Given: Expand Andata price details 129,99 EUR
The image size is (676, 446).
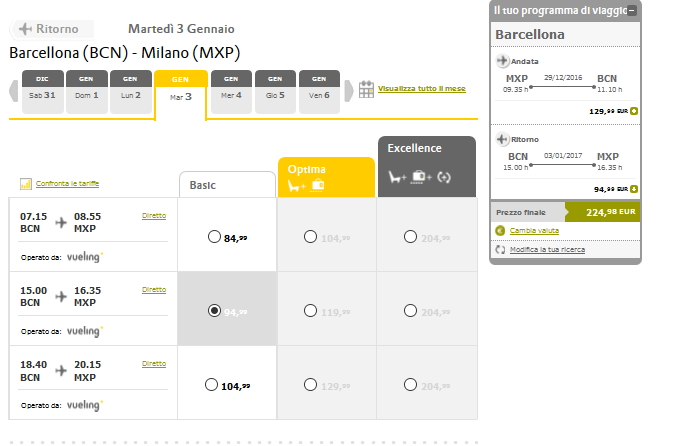Looking at the screenshot, I should [634, 111].
